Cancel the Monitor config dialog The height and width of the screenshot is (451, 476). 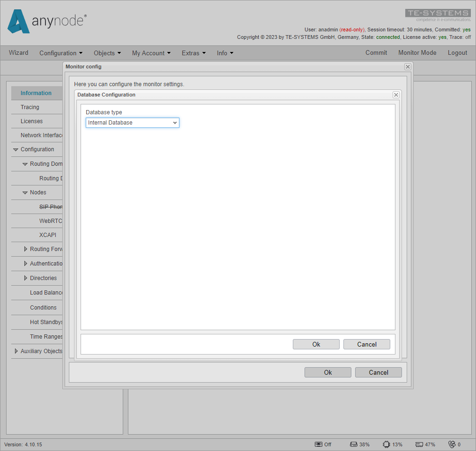tap(378, 372)
